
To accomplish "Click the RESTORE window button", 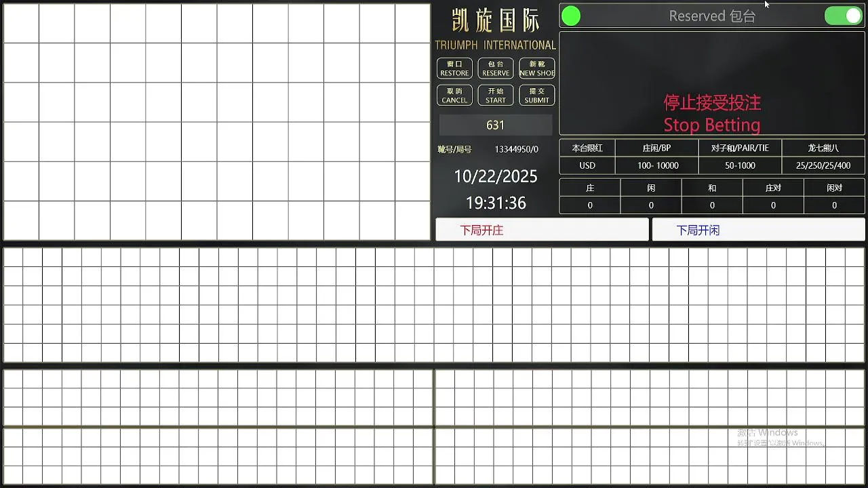I will [454, 68].
